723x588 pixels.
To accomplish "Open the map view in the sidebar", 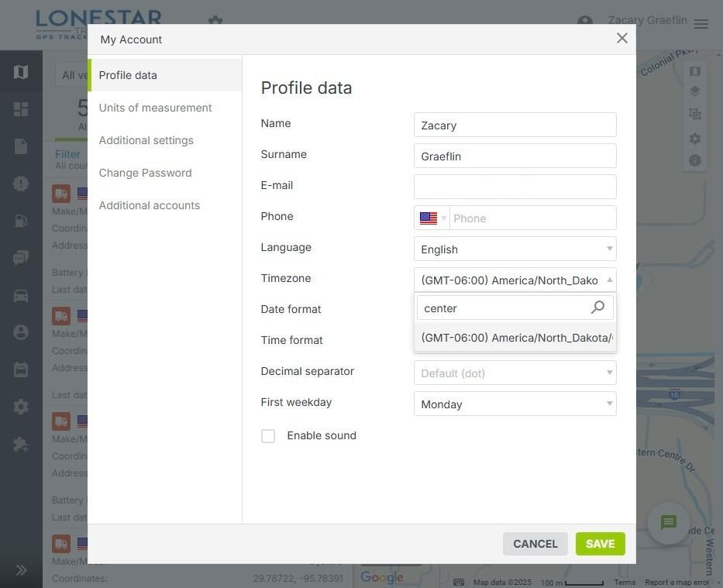I will coord(21,72).
